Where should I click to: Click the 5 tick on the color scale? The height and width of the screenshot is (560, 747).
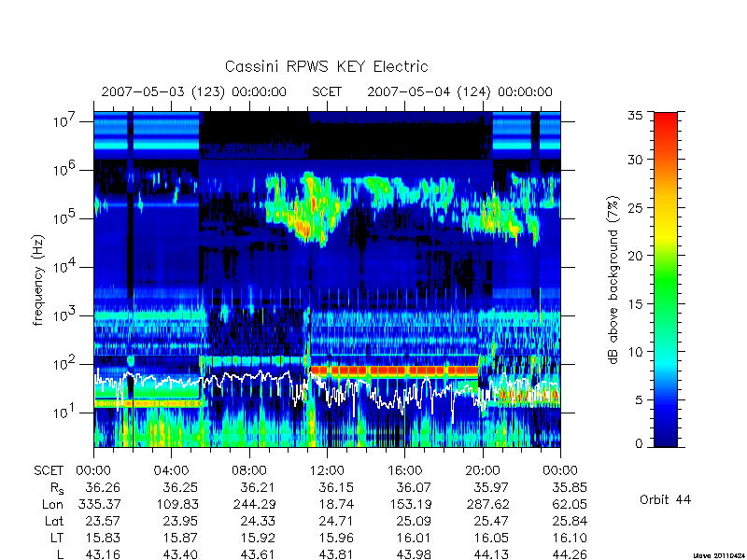coord(640,400)
